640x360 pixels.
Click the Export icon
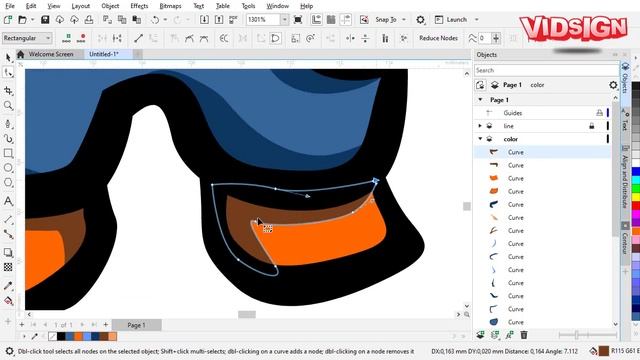point(219,20)
